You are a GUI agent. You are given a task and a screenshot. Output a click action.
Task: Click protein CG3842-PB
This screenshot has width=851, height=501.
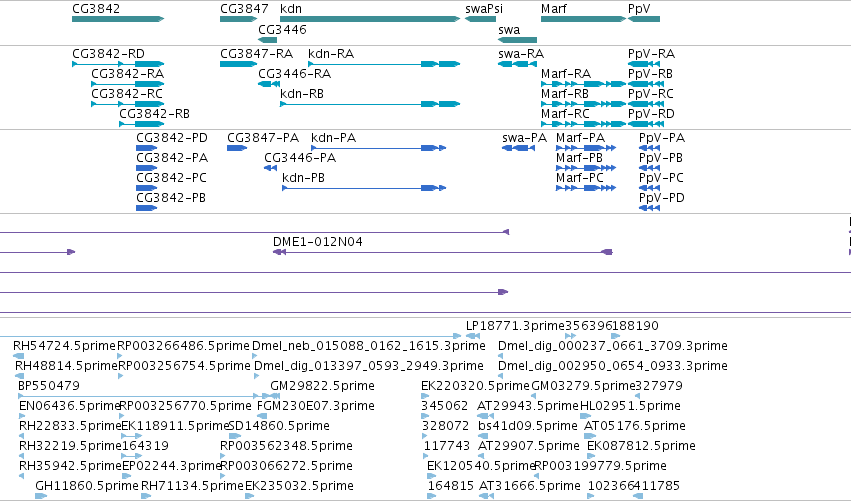147,208
